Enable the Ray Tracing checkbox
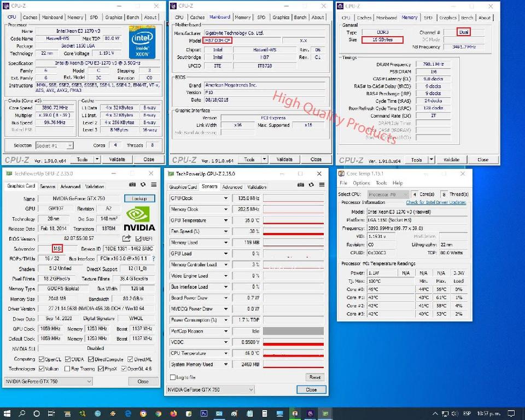525x420 pixels. coord(67,369)
